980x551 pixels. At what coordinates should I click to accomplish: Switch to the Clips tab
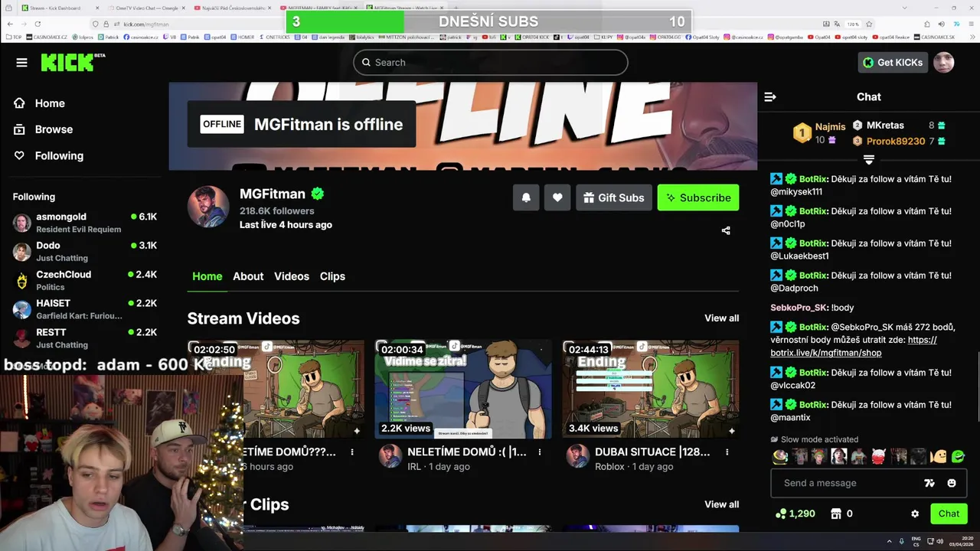(332, 276)
